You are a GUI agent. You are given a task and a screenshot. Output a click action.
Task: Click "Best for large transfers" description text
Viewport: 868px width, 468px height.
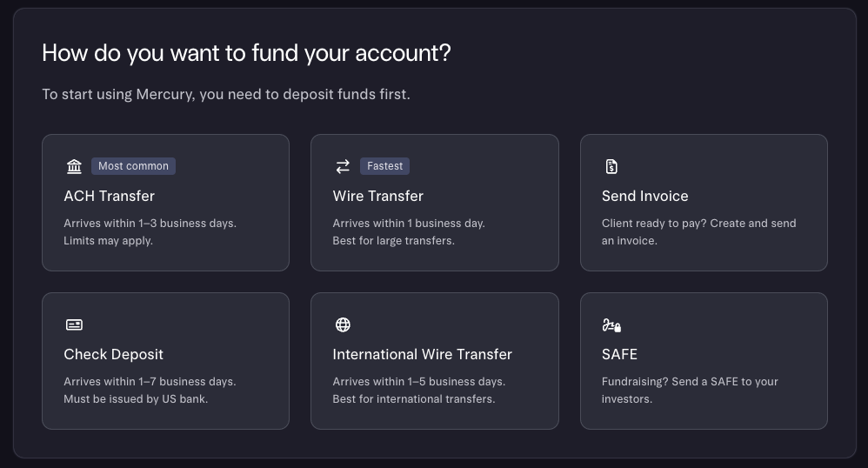tap(393, 240)
